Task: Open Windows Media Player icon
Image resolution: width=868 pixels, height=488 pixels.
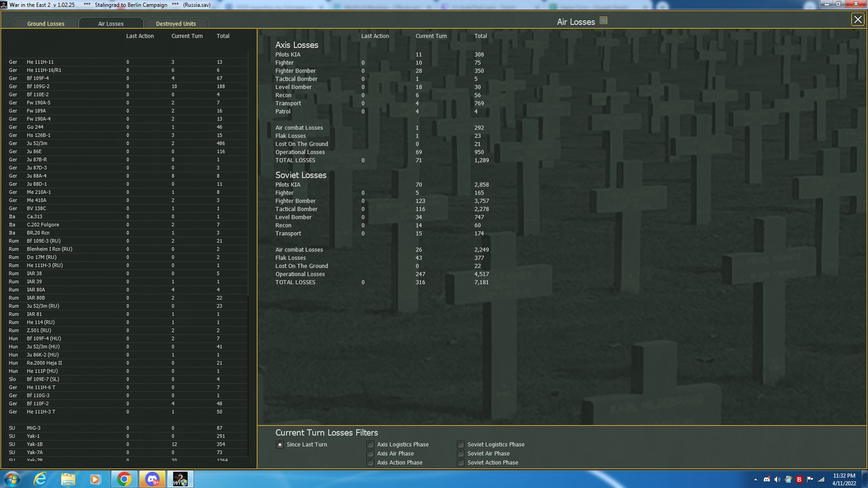Action: click(95, 479)
